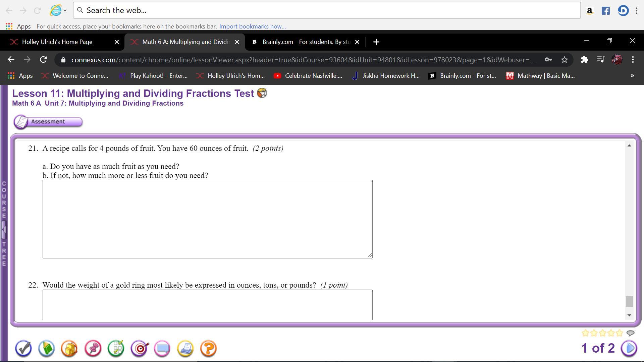The width and height of the screenshot is (644, 362).
Task: Open the orange question mark help icon
Action: [x=208, y=349]
